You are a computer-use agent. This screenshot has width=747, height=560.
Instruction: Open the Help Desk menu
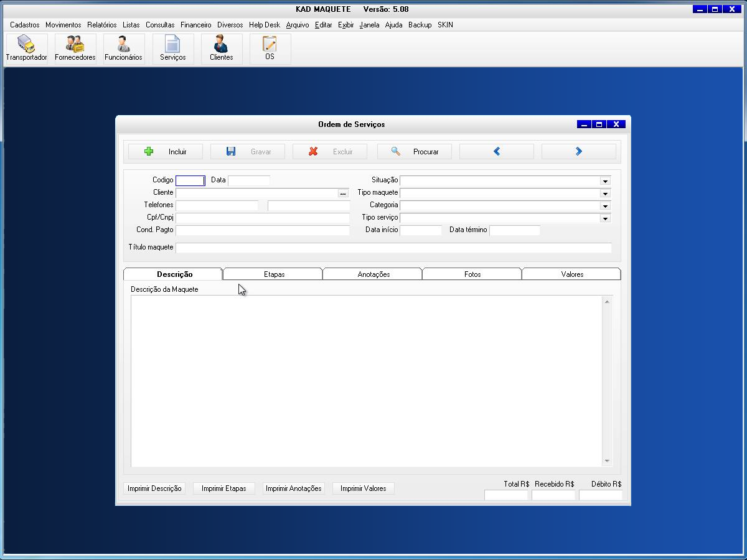(265, 25)
